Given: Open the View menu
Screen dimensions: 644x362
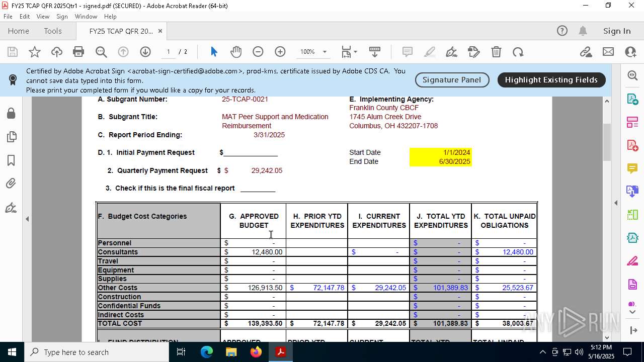Looking at the screenshot, I should 43,17.
